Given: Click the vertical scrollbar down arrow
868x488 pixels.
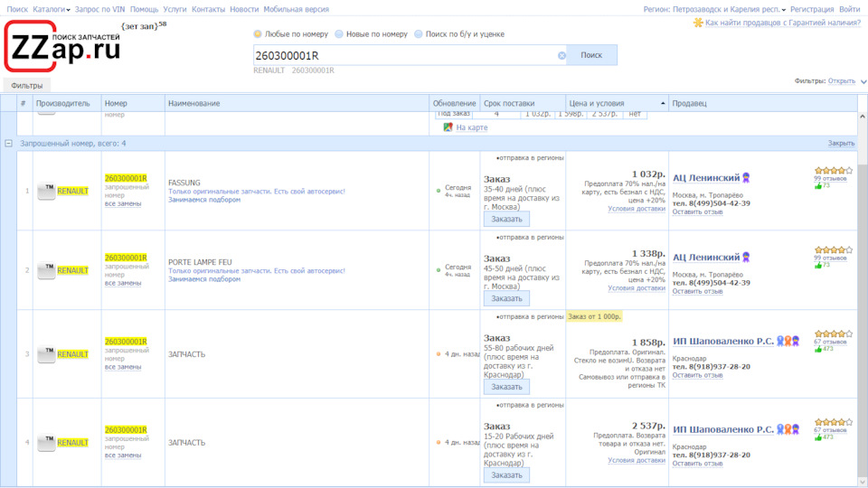Looking at the screenshot, I should click(863, 482).
